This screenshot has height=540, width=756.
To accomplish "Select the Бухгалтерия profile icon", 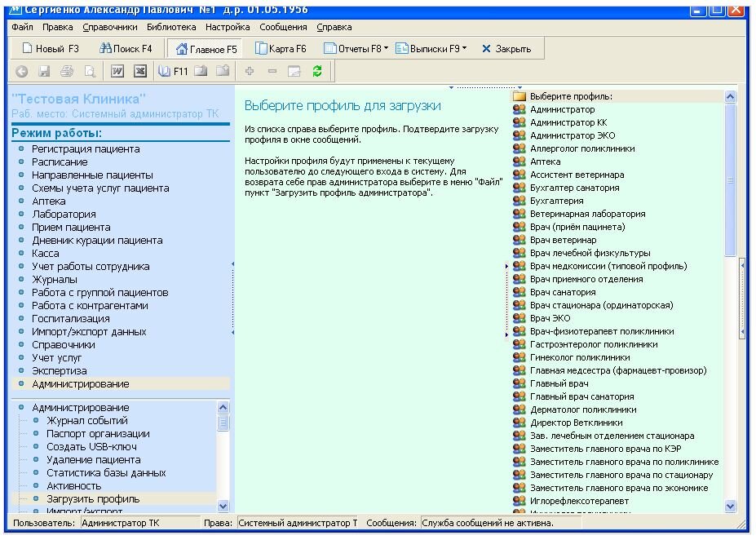I will [519, 201].
